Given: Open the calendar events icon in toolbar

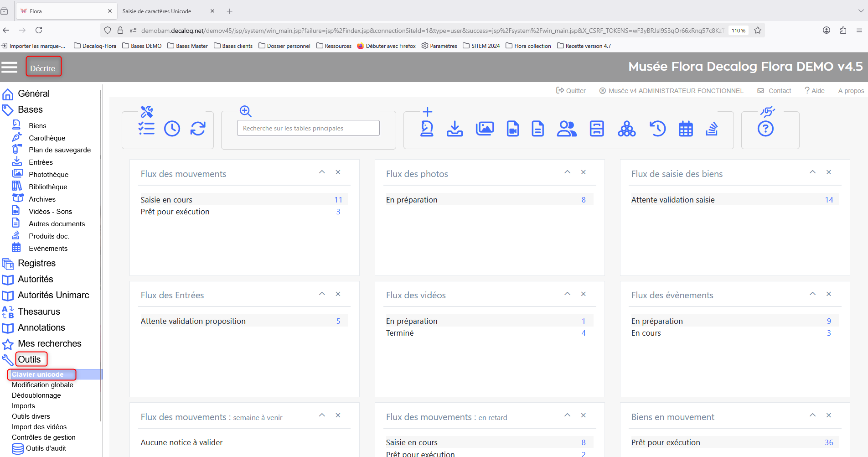Looking at the screenshot, I should (x=686, y=129).
